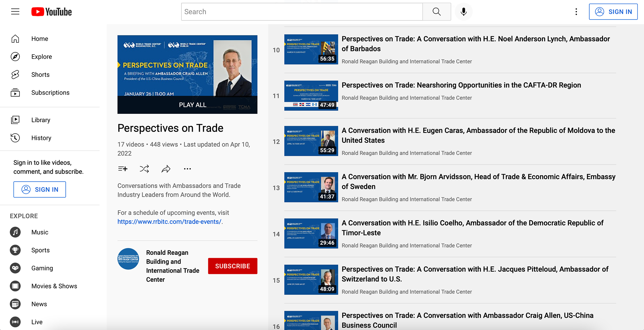Click SIGN IN button in top right
This screenshot has height=330, width=644.
coord(613,12)
